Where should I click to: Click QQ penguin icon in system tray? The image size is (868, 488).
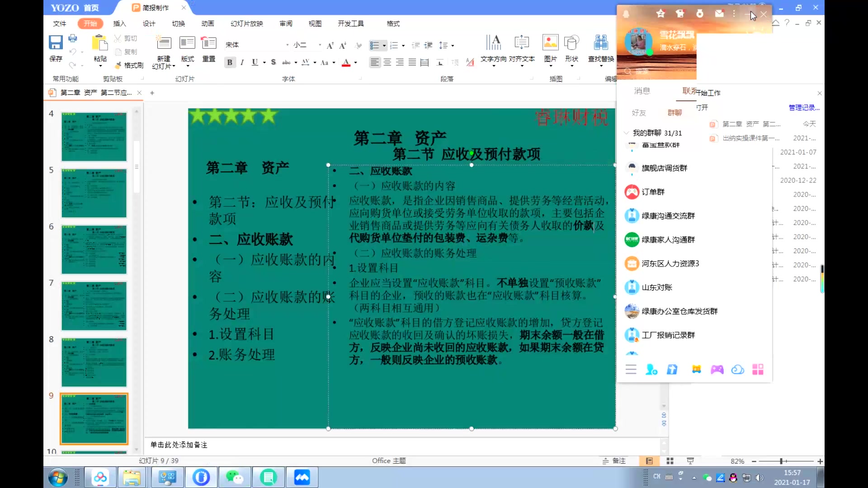coord(733,478)
